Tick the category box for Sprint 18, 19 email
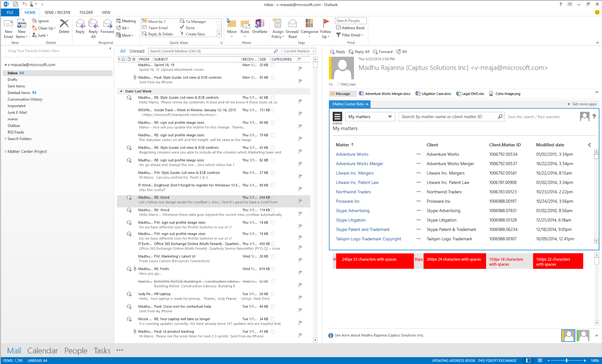Screen dimensions: 602x364 (273, 65)
